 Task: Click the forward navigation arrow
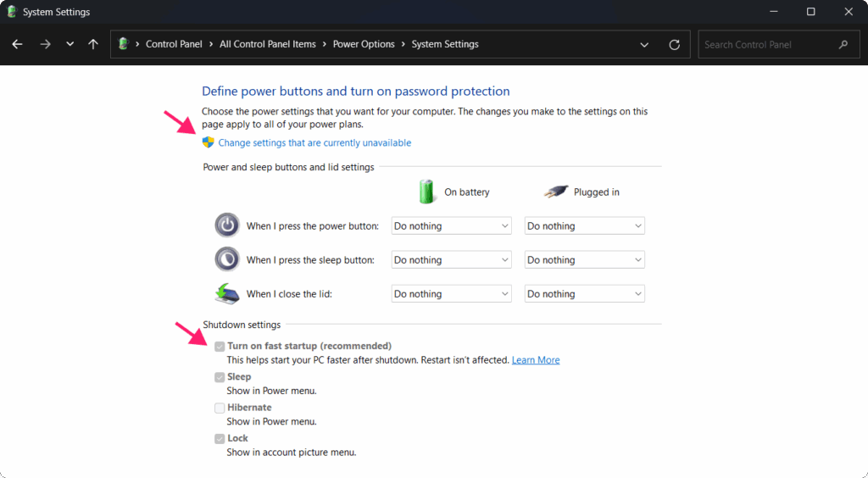46,44
